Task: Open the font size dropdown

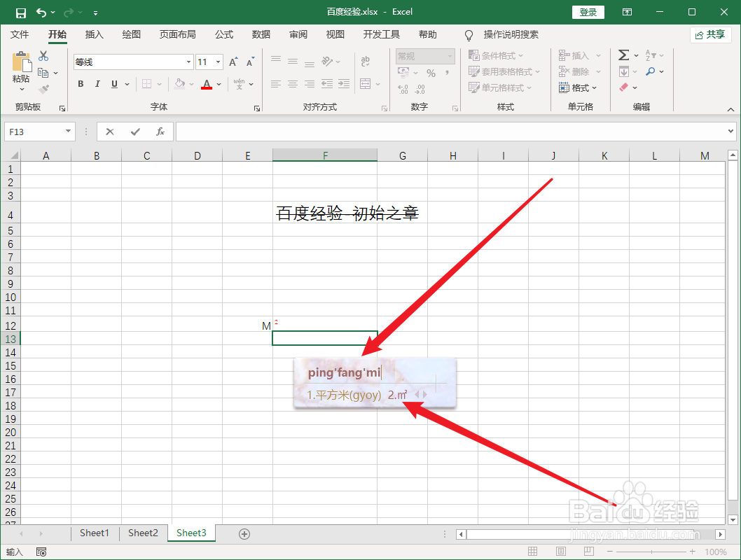Action: click(x=219, y=62)
